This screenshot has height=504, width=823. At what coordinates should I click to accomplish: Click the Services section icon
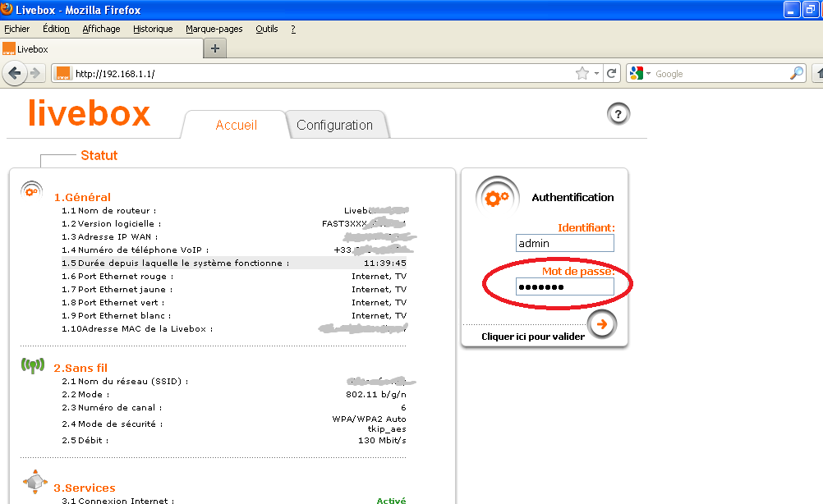(35, 482)
